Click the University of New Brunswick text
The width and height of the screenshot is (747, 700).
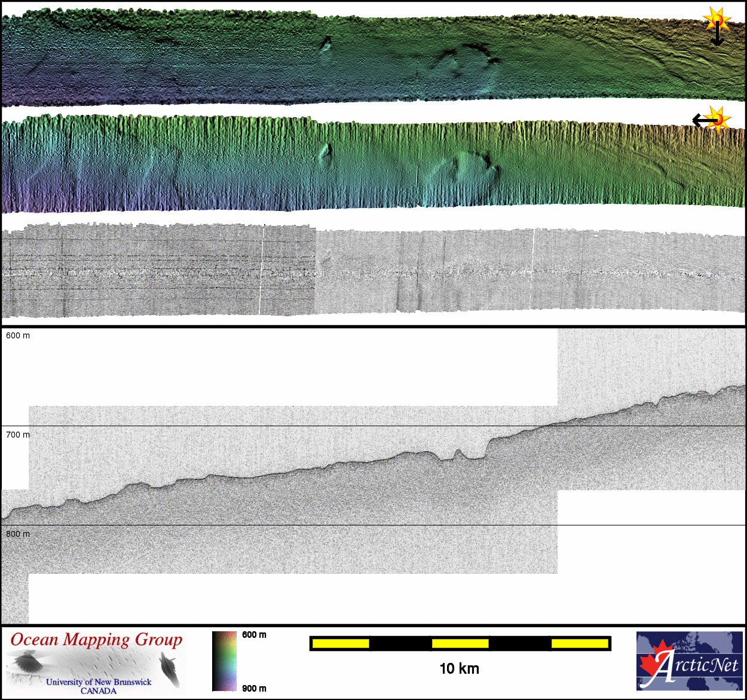point(99,681)
